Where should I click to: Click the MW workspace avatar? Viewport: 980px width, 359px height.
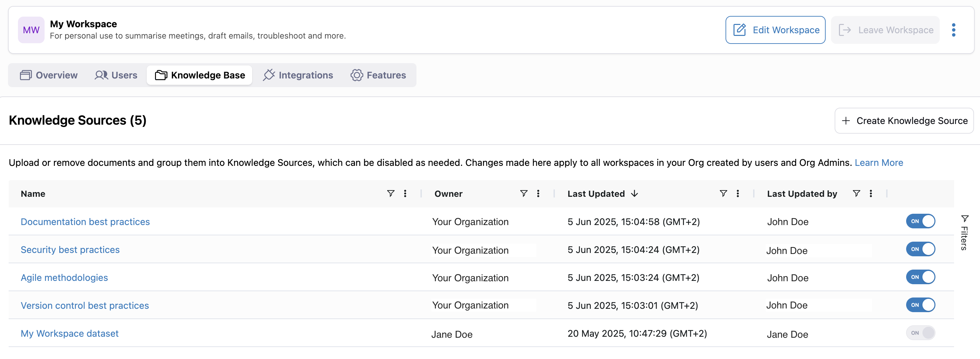pyautogui.click(x=31, y=30)
